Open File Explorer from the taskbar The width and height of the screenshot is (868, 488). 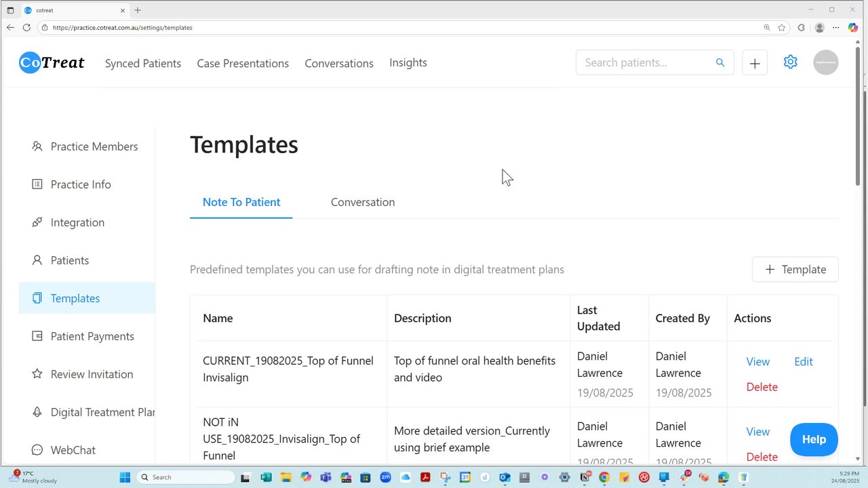285,477
